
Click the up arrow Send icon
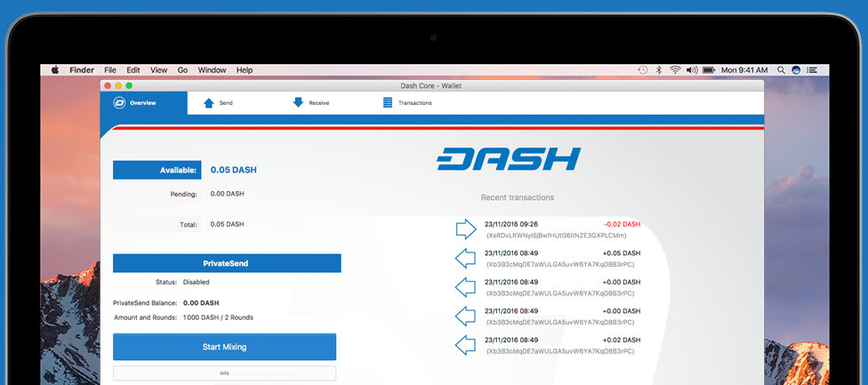point(209,103)
